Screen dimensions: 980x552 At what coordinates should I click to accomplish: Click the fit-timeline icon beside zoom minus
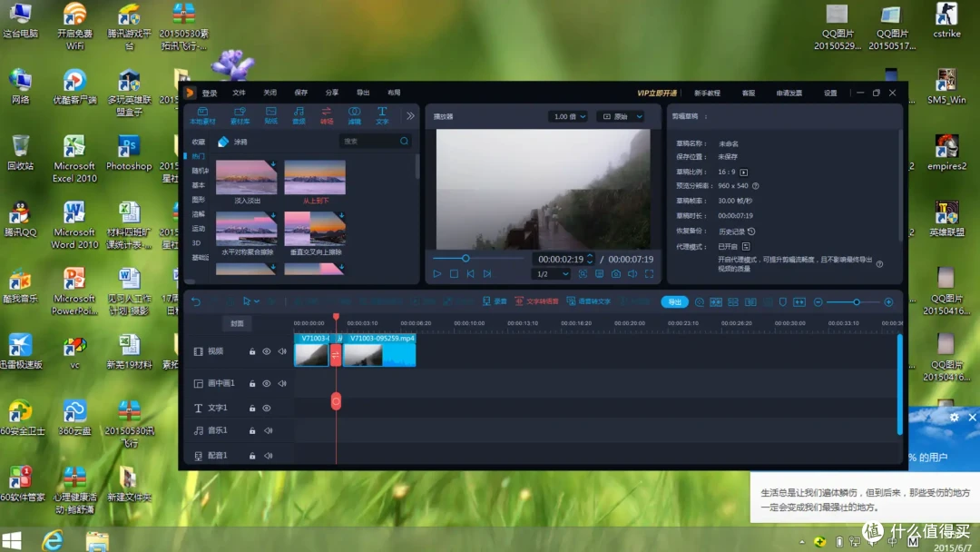click(x=799, y=302)
